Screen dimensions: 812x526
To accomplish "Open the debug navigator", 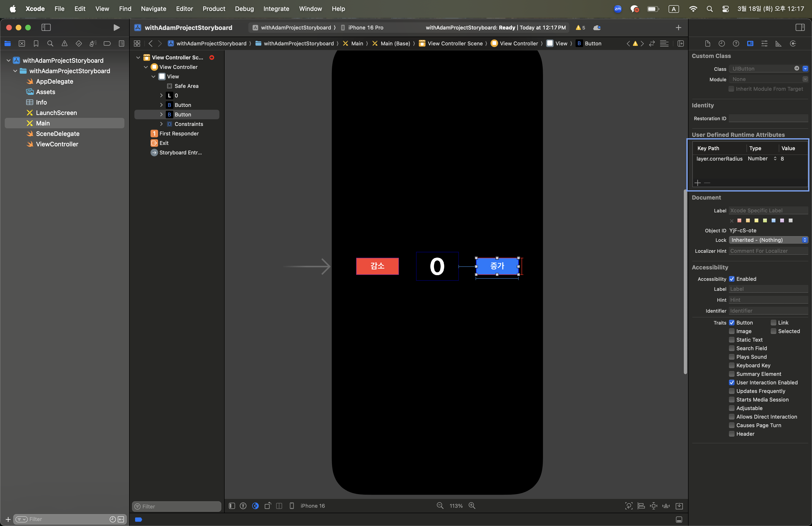I will coord(93,43).
